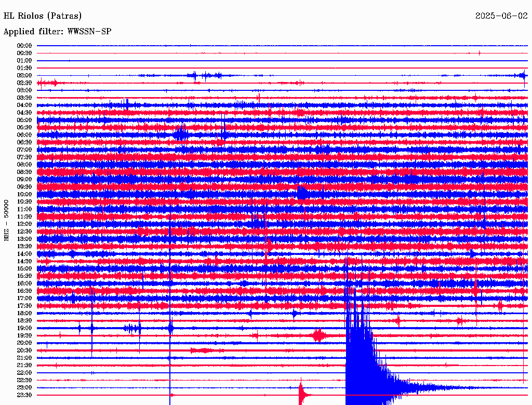
Task: Click the 05:30 time label
Action: (x=24, y=127)
